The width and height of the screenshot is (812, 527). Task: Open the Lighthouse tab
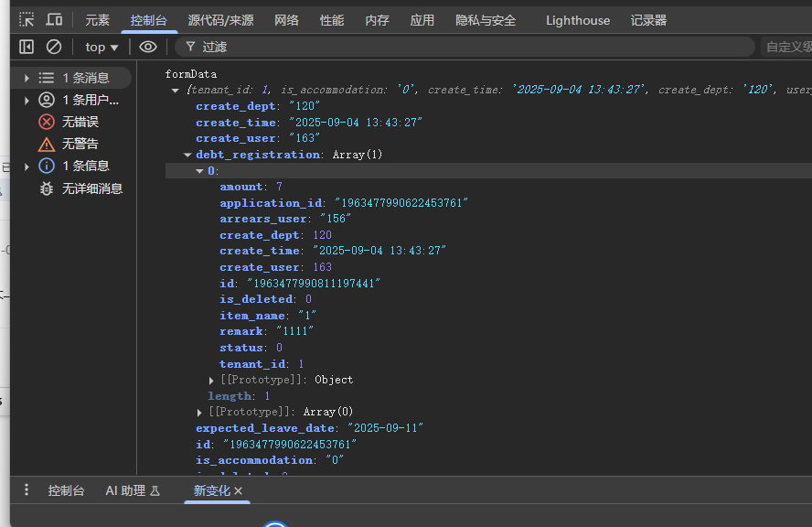click(578, 20)
